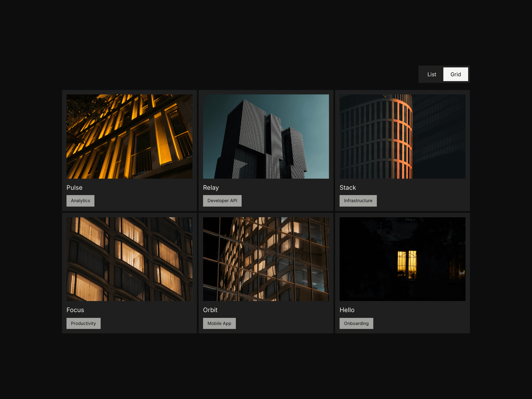Select the Productivity tag
532x399 pixels.
[x=83, y=324]
